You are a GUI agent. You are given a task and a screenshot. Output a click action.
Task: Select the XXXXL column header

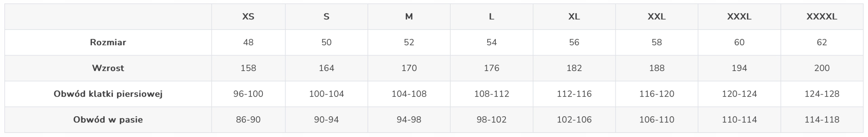pyautogui.click(x=822, y=17)
